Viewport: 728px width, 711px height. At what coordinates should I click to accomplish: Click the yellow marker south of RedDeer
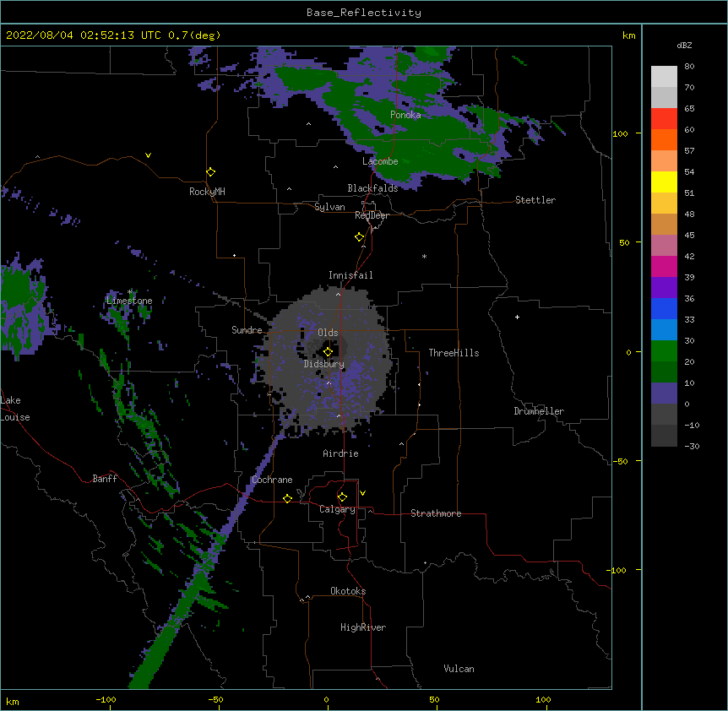[x=360, y=237]
